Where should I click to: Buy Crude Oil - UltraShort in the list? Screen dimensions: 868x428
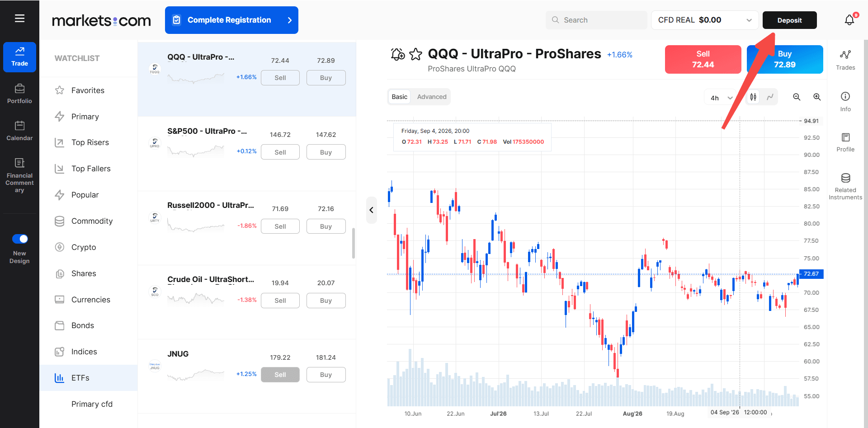pyautogui.click(x=326, y=301)
